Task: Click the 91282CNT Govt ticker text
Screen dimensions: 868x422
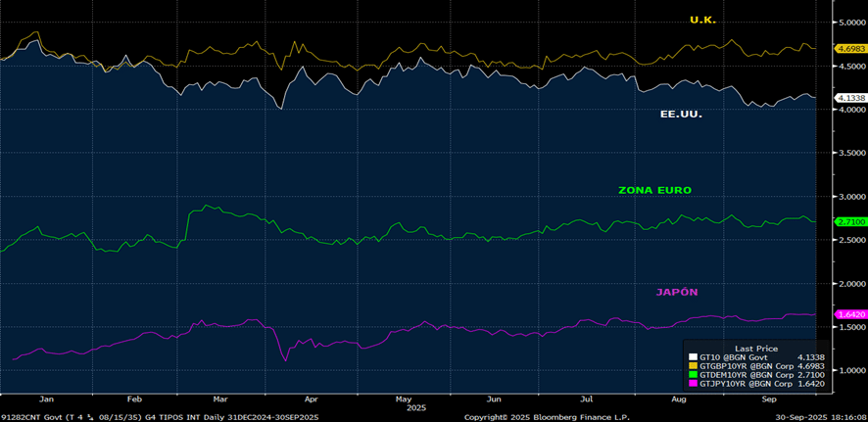Action: tap(29, 415)
